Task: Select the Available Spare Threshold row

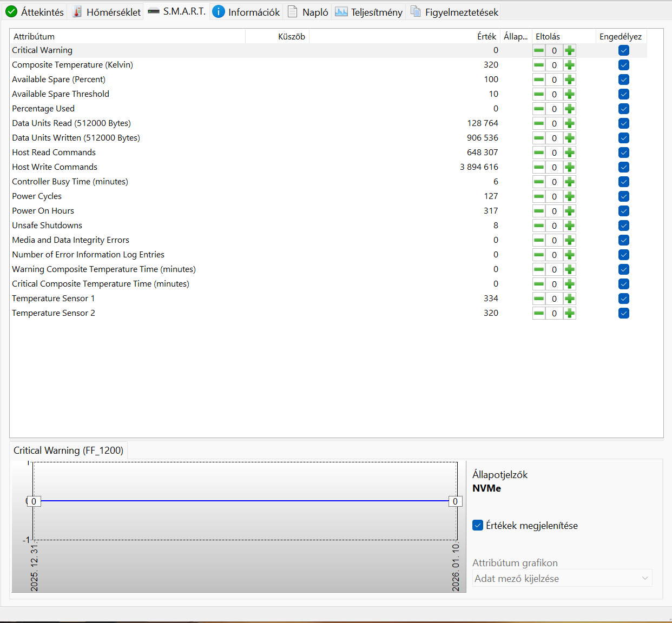Action: click(328, 94)
